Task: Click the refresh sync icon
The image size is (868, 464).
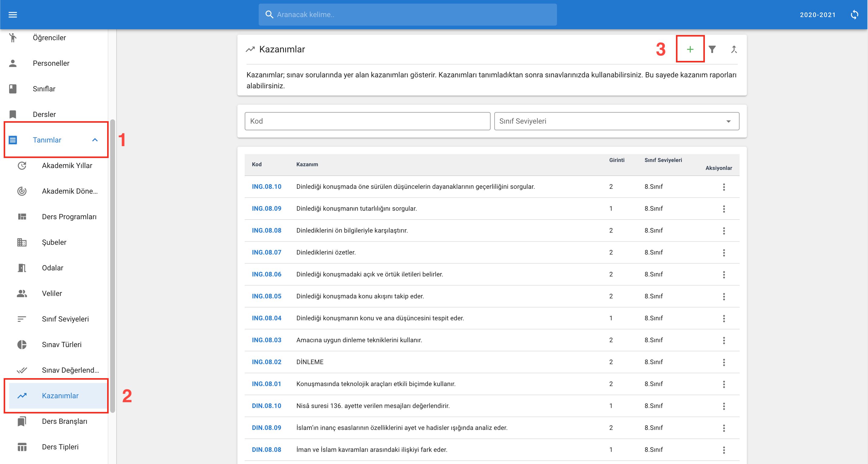Action: [854, 15]
